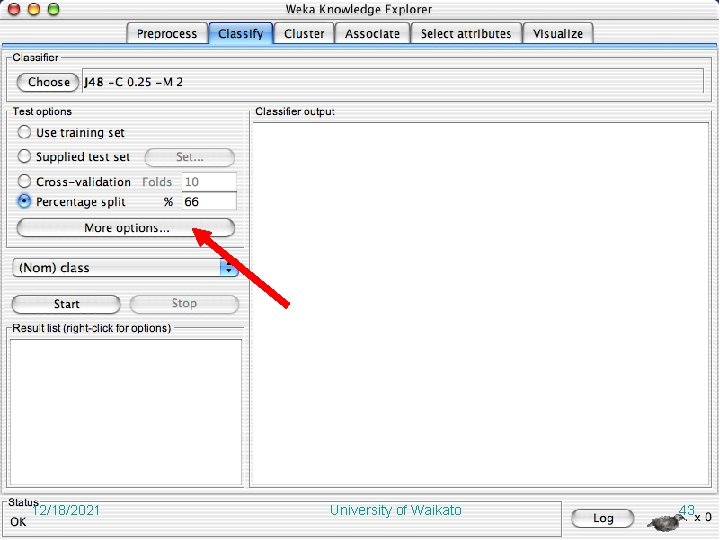Click the Choose classifier button

(48, 82)
